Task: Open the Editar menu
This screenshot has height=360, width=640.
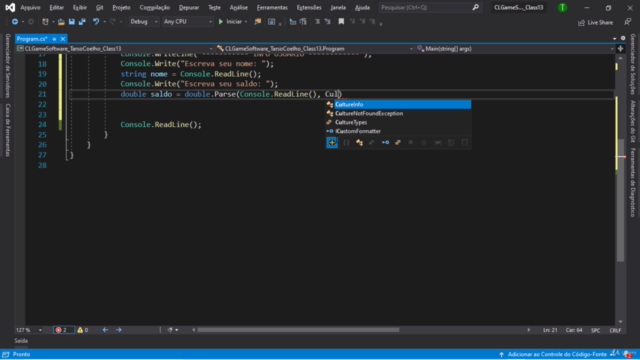Action: point(56,7)
